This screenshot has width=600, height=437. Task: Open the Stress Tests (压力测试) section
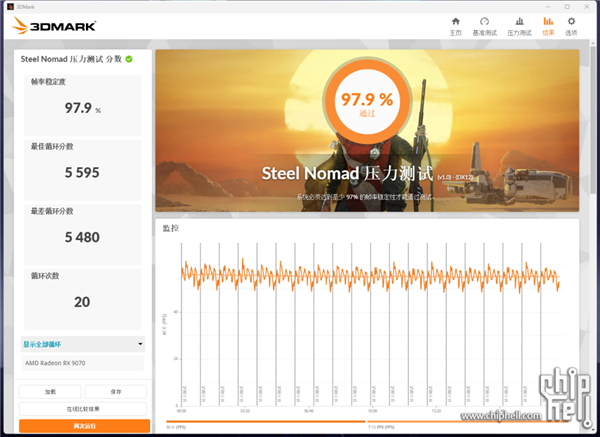pyautogui.click(x=519, y=26)
